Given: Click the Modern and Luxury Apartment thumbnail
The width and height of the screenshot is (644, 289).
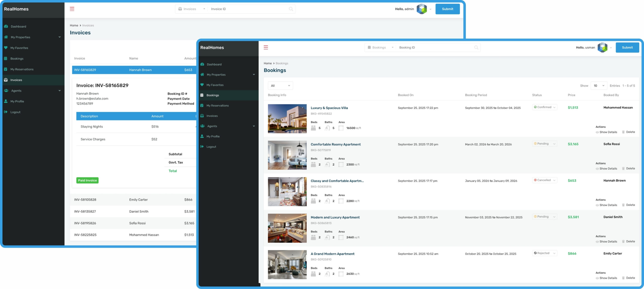Looking at the screenshot, I should point(287,228).
